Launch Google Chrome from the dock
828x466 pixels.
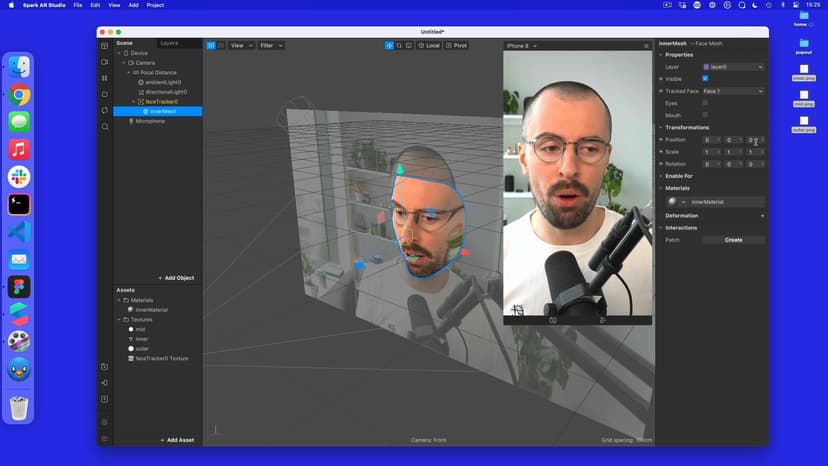tap(19, 95)
